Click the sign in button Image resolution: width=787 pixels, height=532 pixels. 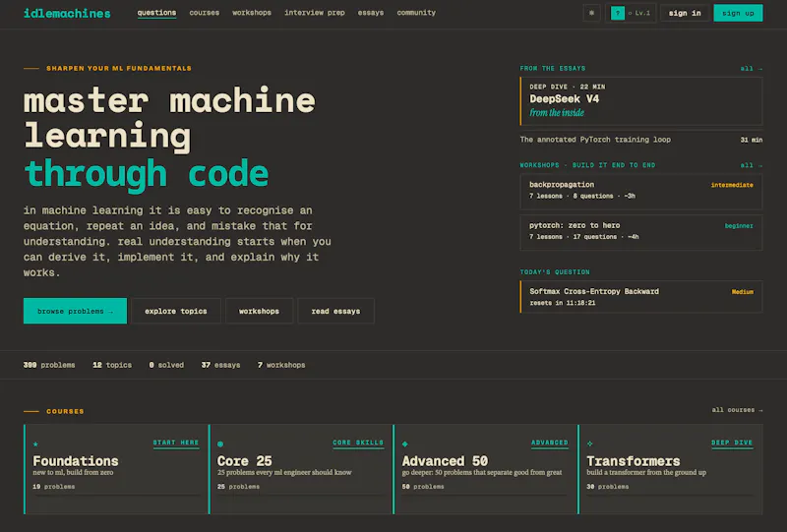(x=685, y=13)
